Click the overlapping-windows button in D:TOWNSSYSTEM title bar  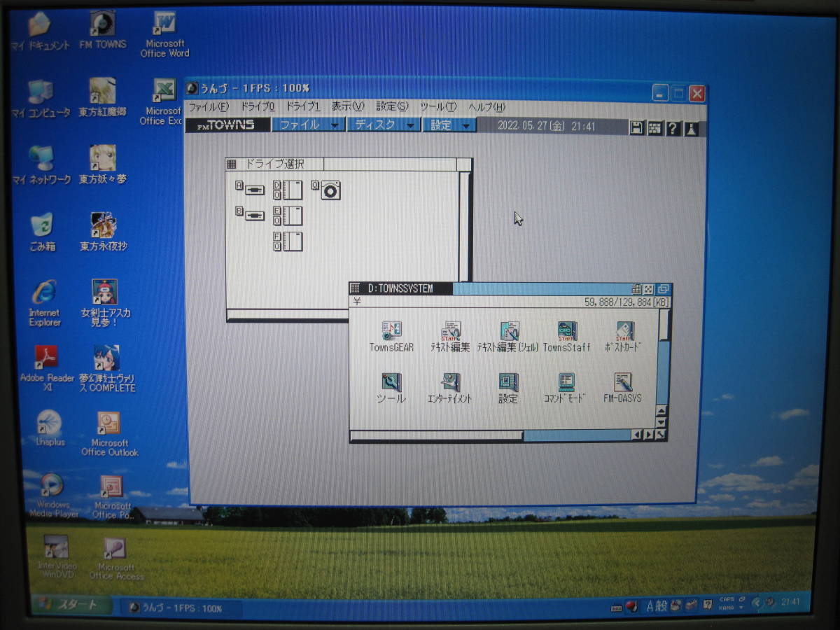(x=663, y=289)
